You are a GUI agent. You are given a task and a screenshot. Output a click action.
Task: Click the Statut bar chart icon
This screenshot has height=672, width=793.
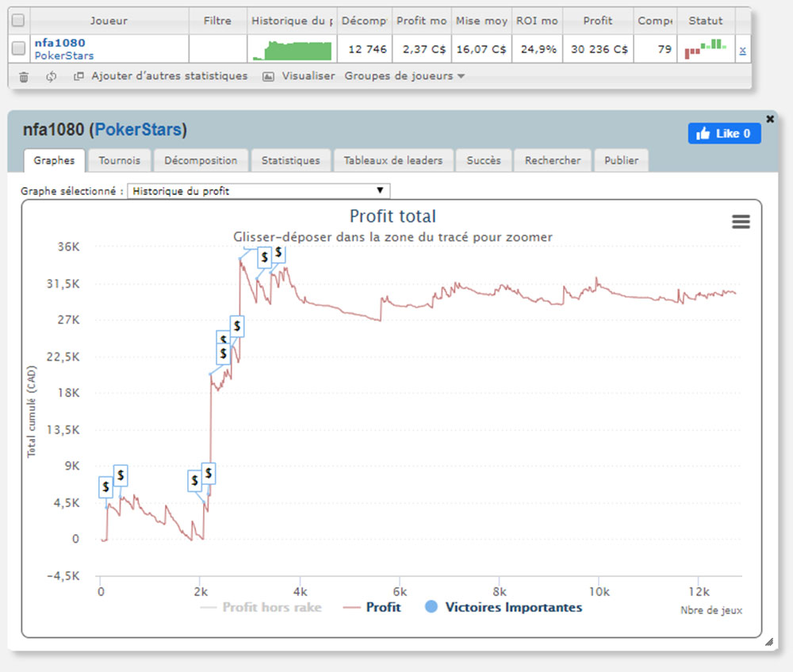[705, 49]
